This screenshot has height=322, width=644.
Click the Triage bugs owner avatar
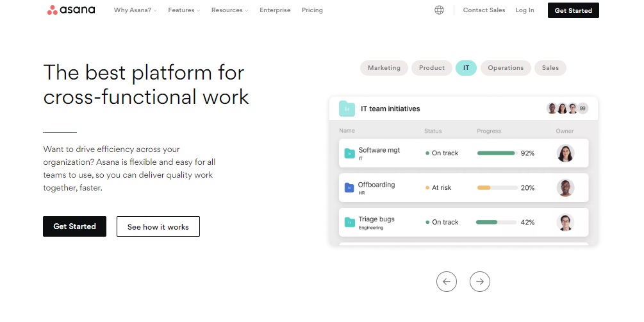[565, 222]
